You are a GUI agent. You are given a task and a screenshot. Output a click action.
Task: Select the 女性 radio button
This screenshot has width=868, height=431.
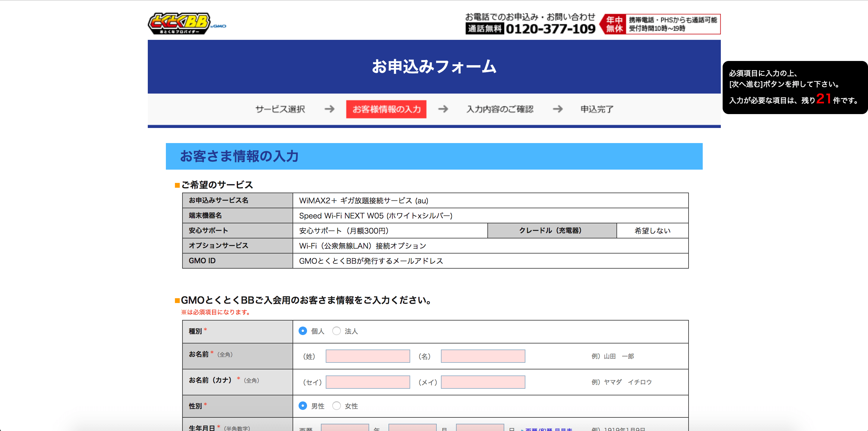click(336, 406)
